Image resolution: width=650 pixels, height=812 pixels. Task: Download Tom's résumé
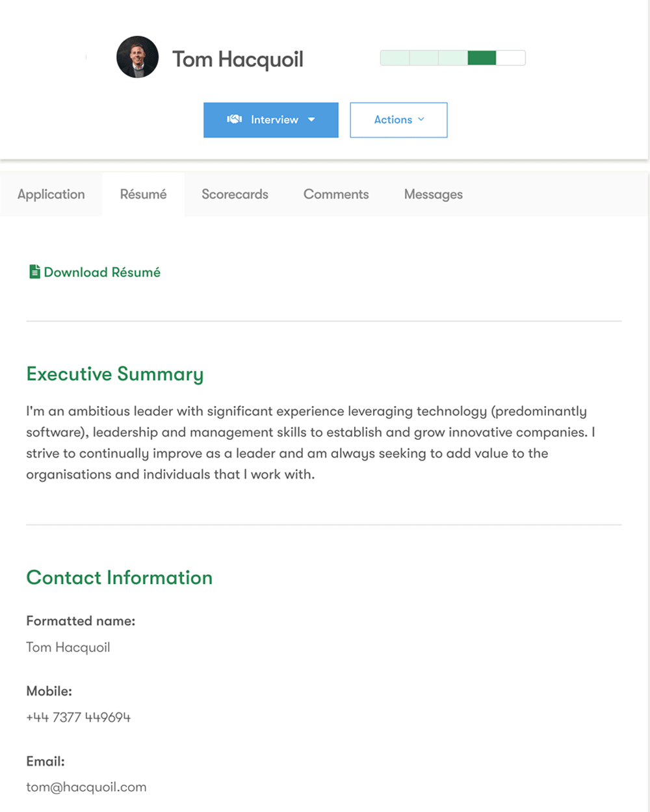click(102, 272)
